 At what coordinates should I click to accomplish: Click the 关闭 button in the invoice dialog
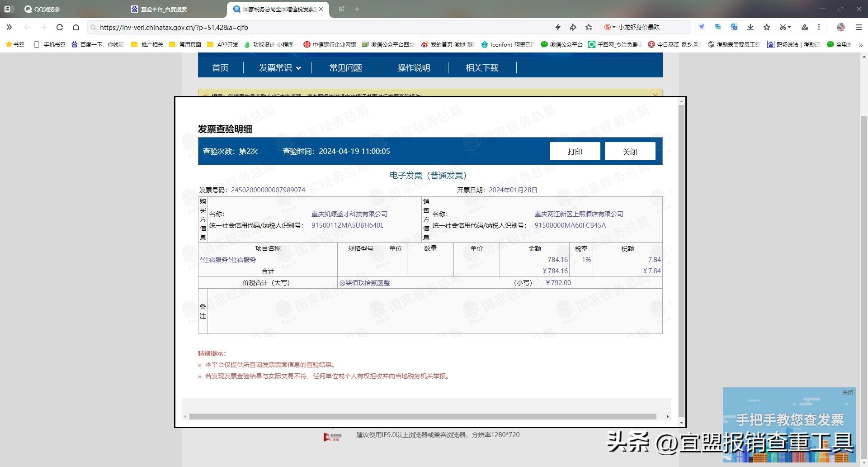click(x=630, y=151)
